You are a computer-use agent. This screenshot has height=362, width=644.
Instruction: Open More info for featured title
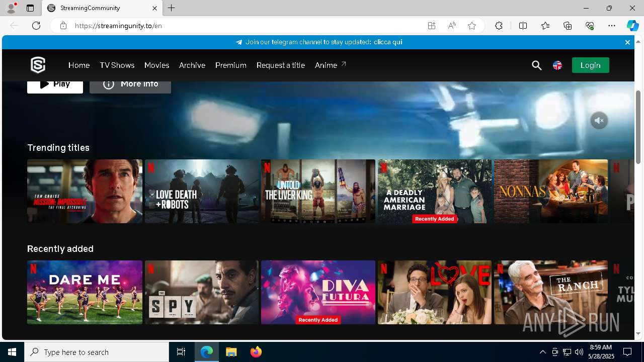[x=130, y=86]
